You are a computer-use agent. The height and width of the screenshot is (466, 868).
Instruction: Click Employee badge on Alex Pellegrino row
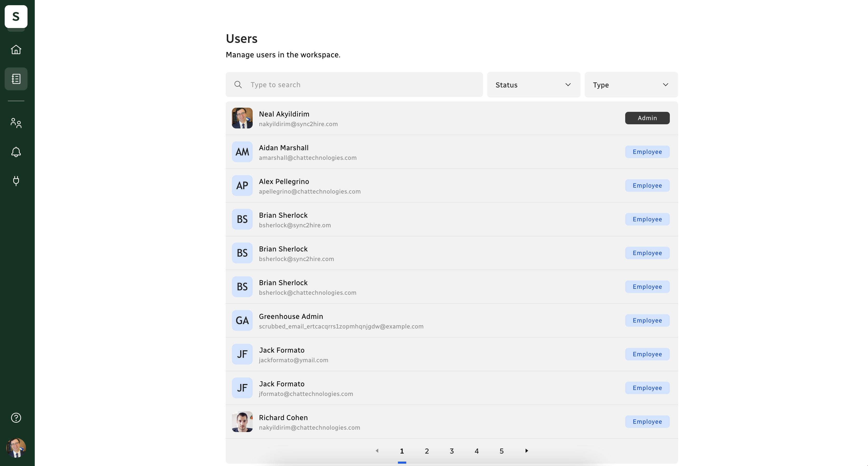coord(647,185)
